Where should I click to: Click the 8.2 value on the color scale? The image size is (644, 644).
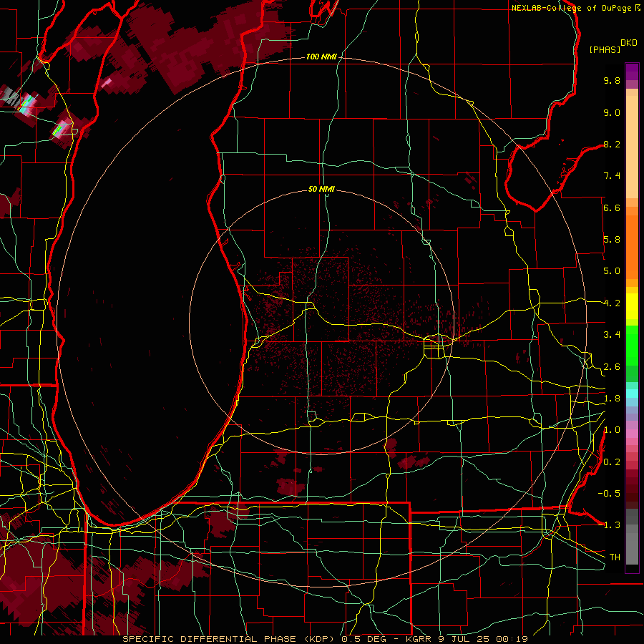(x=612, y=144)
